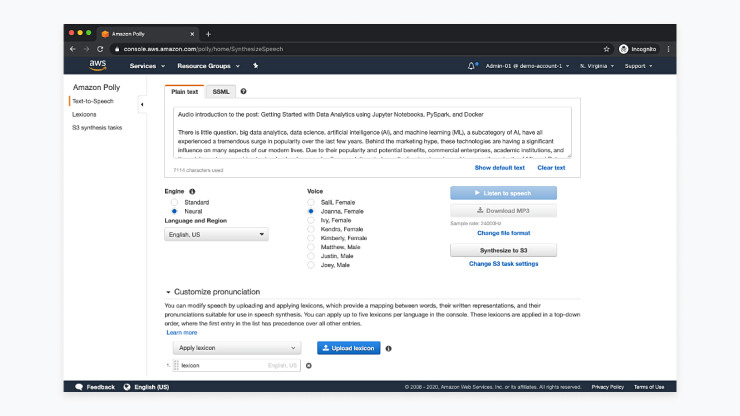Click the Synthesize to S3 button

pyautogui.click(x=503, y=250)
